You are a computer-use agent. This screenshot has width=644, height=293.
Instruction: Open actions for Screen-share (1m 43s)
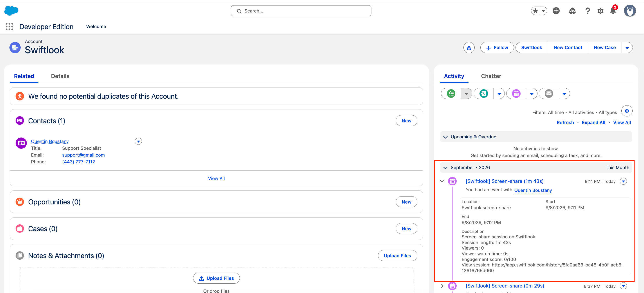click(x=623, y=181)
